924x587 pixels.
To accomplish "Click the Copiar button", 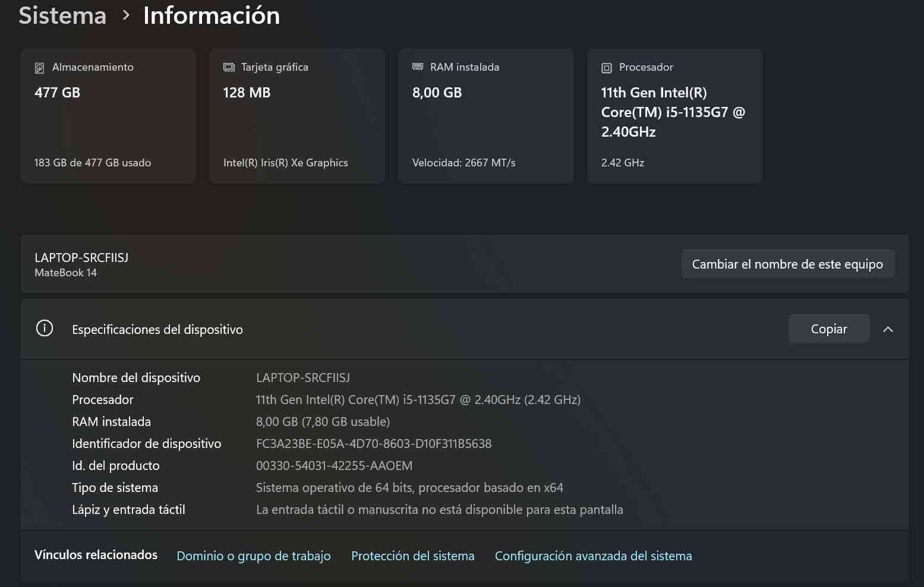I will pyautogui.click(x=828, y=328).
